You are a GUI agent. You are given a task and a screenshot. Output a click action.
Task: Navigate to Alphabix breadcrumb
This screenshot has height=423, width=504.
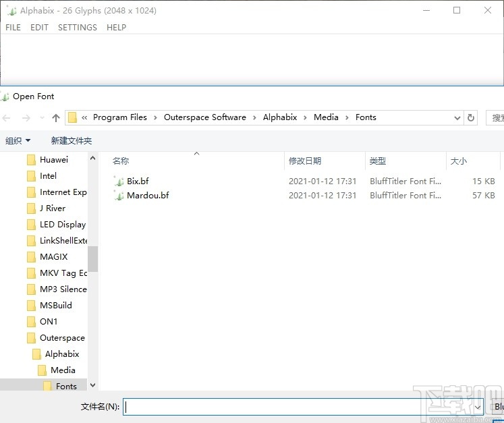click(280, 117)
